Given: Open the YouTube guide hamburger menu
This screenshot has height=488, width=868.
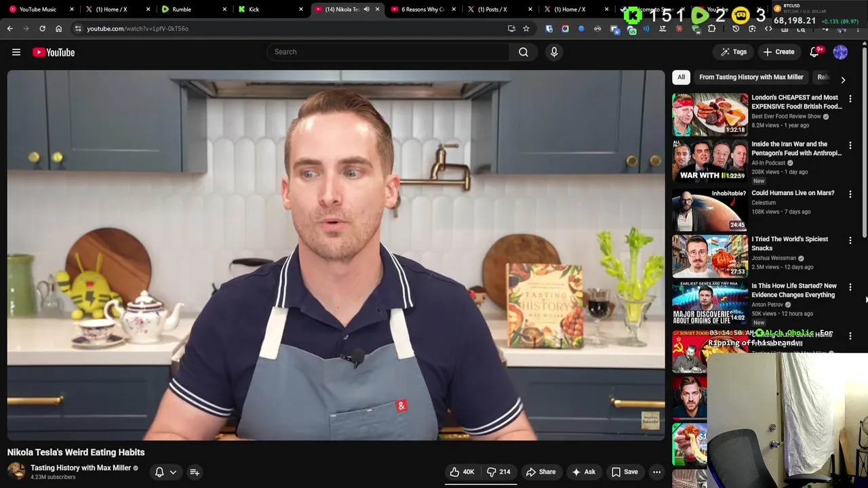Looking at the screenshot, I should (16, 52).
